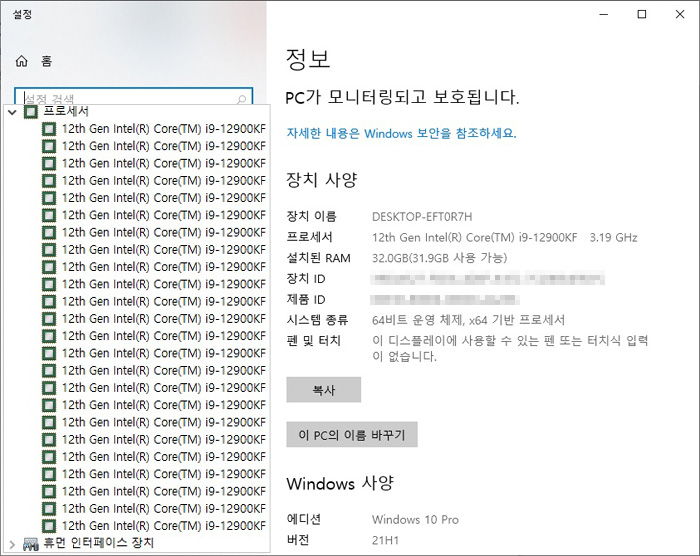The height and width of the screenshot is (556, 700).
Task: Click the 이 PC의 이름 바꾸기 button
Action: tap(351, 435)
